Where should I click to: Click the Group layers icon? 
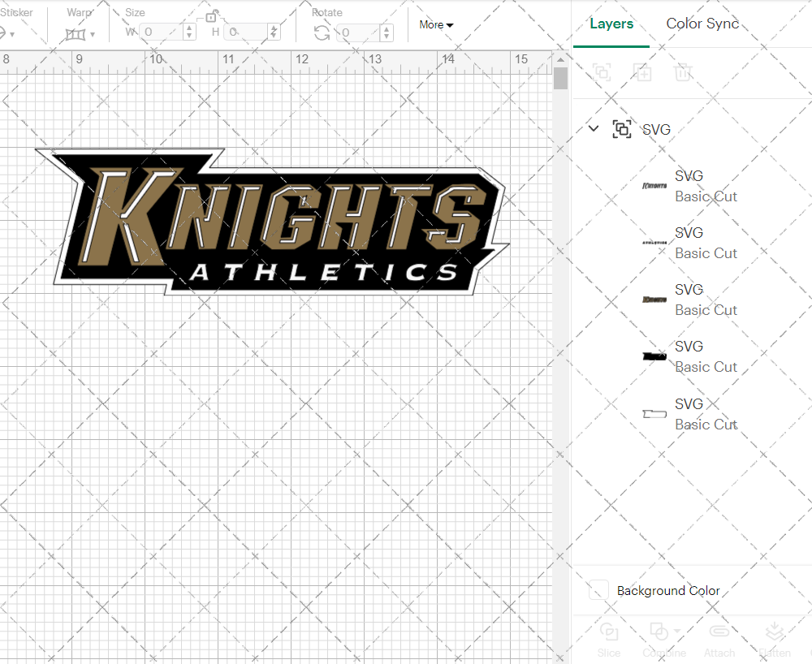point(602,72)
